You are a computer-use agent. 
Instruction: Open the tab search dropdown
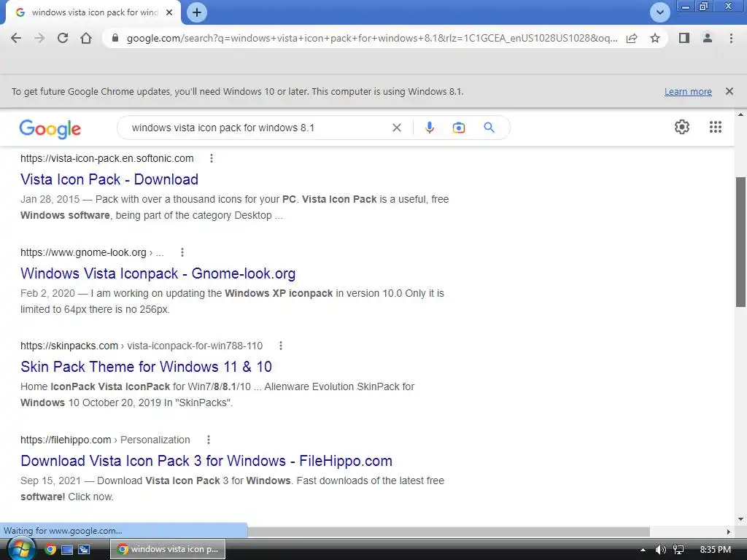click(659, 12)
